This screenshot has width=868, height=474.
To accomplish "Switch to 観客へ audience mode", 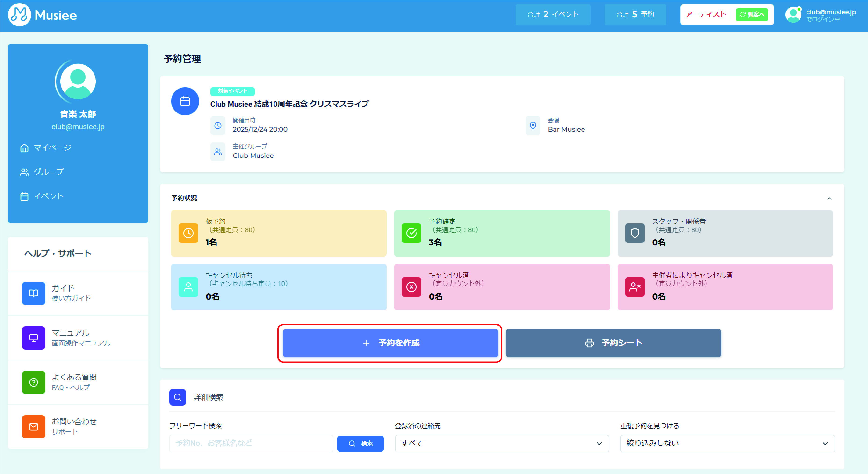I will 751,15.
